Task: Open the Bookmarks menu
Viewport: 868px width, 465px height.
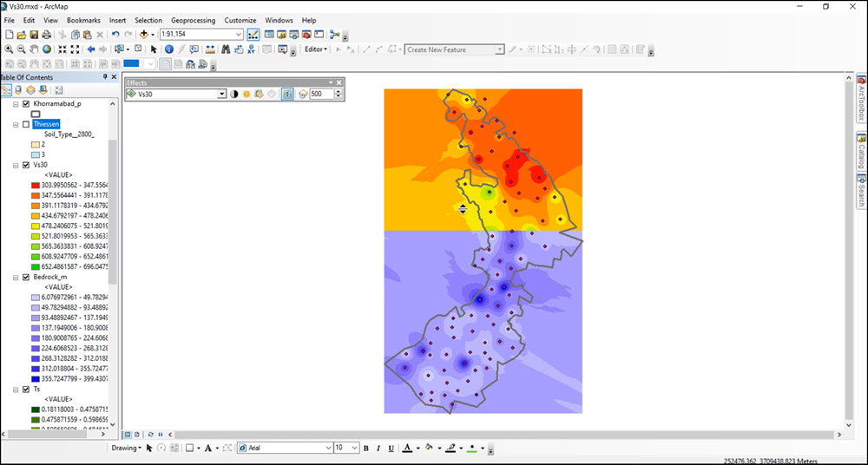Action: coord(83,20)
